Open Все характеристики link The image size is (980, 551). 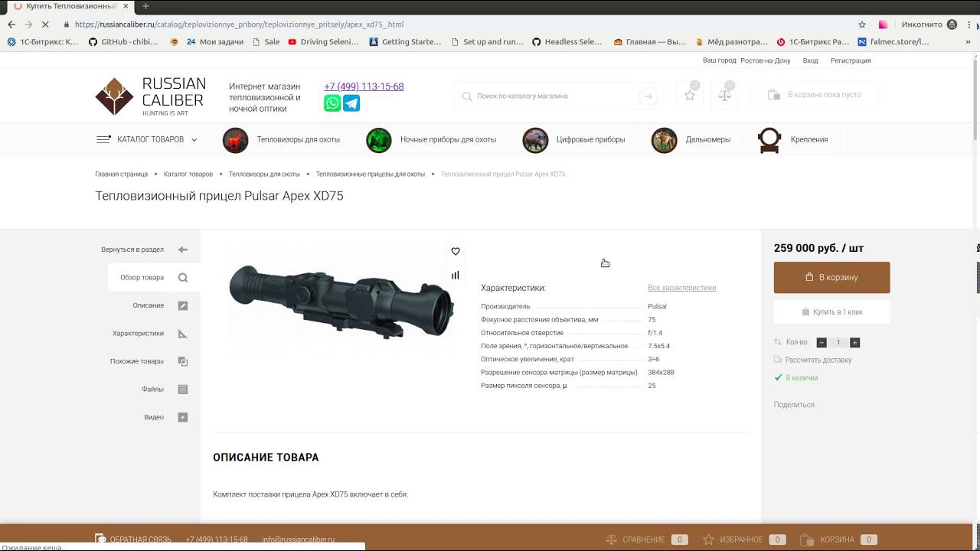pos(682,288)
